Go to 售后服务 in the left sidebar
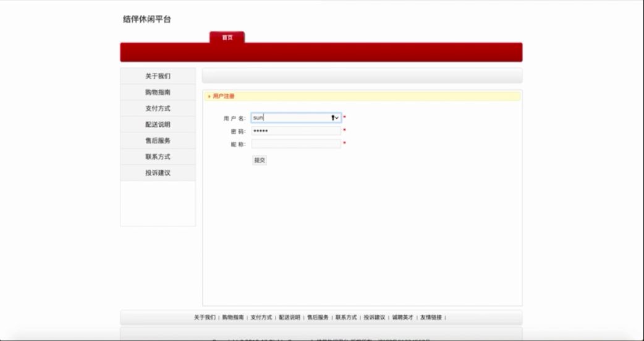Screen dimensions: 644x341 point(158,140)
